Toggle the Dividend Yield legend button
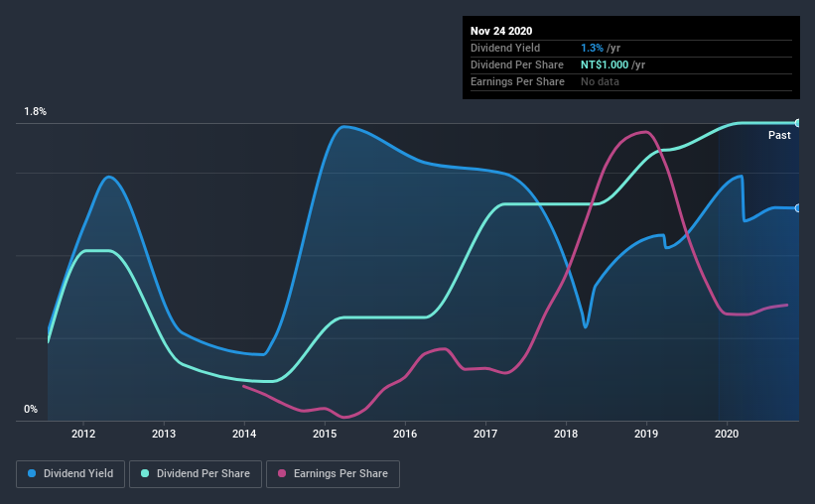This screenshot has width=815, height=504. point(70,474)
